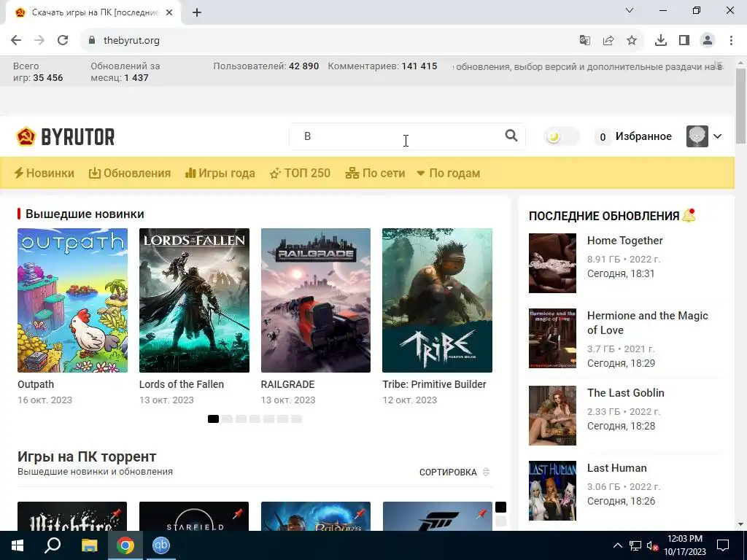Click the translate page icon

coord(584,41)
